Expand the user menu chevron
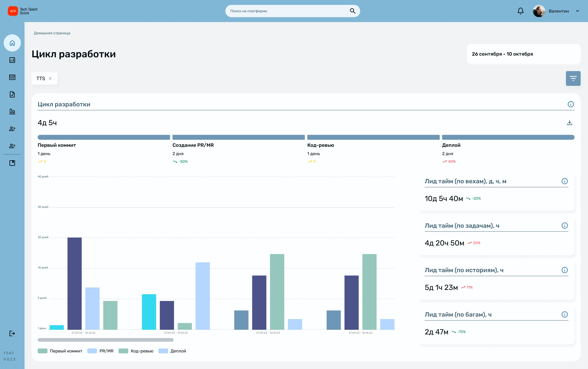The image size is (588, 369). point(578,11)
